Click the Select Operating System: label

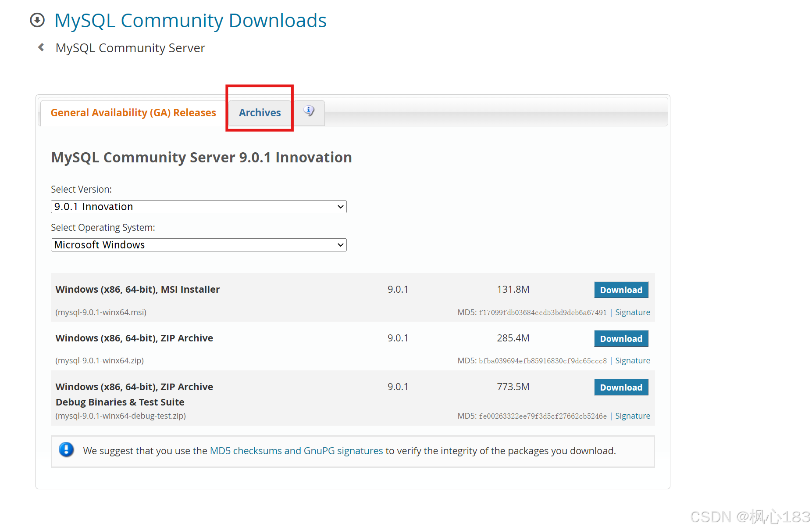103,228
